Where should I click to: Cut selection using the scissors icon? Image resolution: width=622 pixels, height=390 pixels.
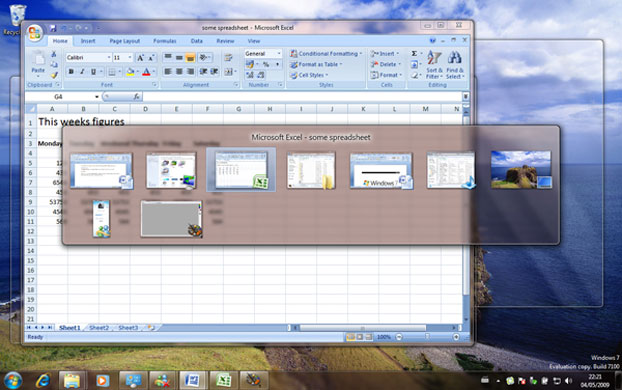(x=54, y=54)
